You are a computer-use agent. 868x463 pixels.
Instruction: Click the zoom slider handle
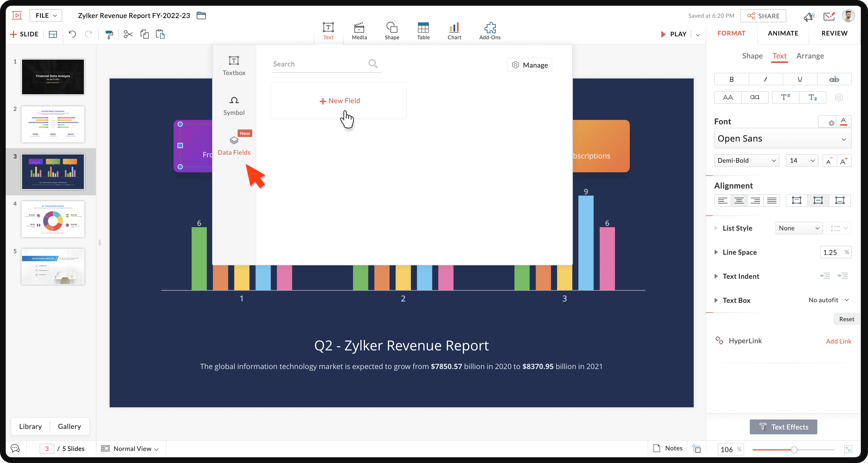pyautogui.click(x=794, y=450)
